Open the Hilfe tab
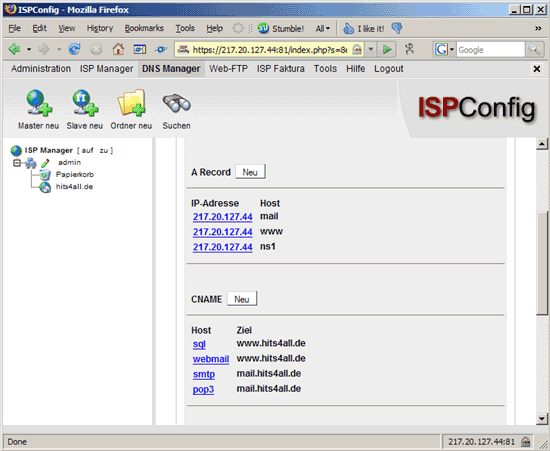Image resolution: width=550 pixels, height=451 pixels. click(356, 69)
